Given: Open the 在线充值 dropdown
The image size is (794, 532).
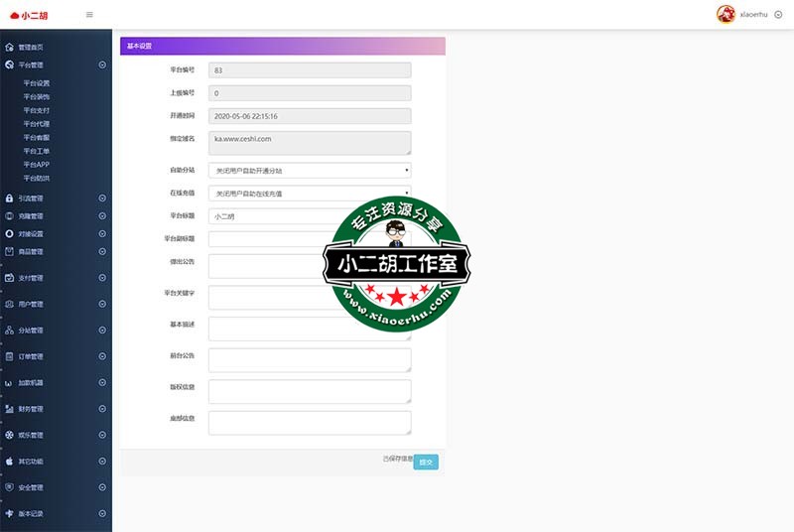Looking at the screenshot, I should [310, 194].
